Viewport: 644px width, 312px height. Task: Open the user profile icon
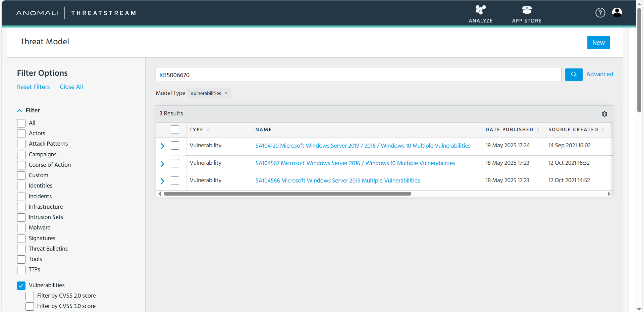pyautogui.click(x=617, y=12)
